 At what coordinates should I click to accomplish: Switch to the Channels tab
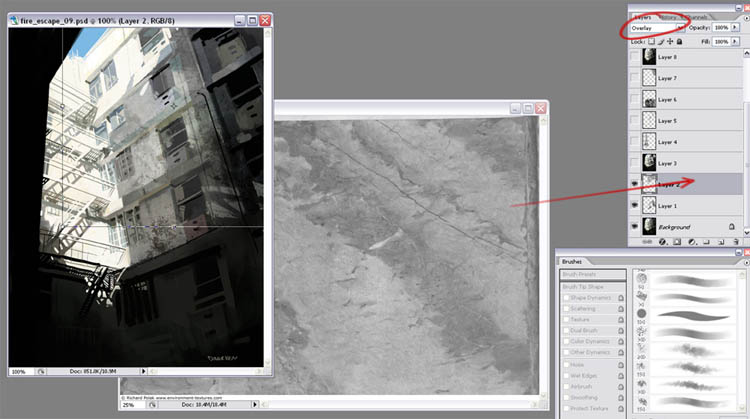[697, 17]
